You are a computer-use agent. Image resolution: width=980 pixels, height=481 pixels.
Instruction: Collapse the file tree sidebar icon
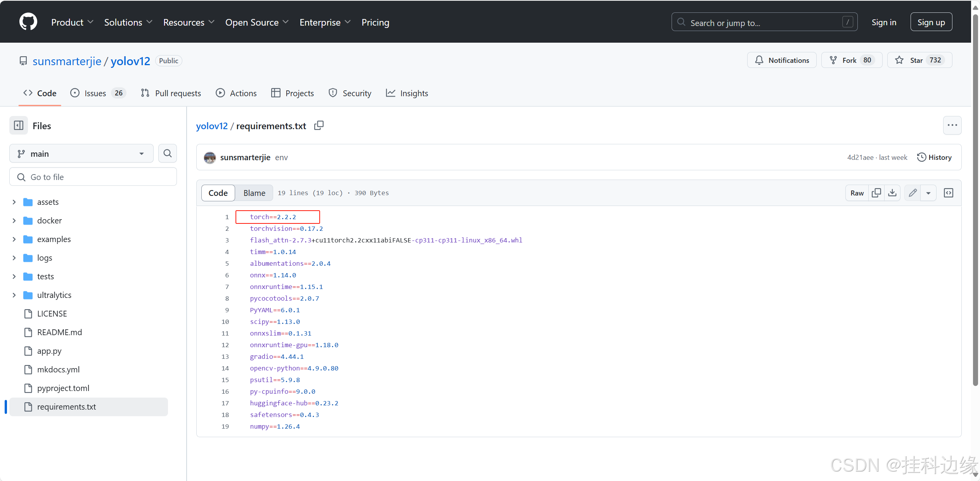tap(19, 126)
